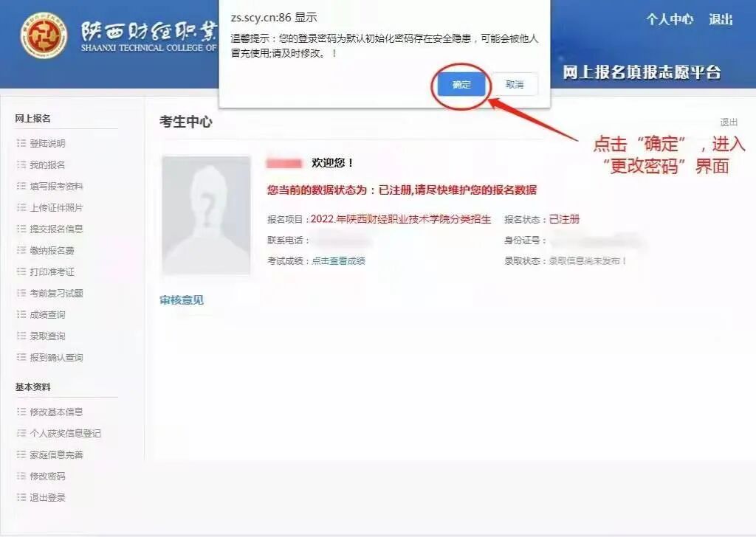Open 填写报考资料 from the sidebar

[55, 186]
